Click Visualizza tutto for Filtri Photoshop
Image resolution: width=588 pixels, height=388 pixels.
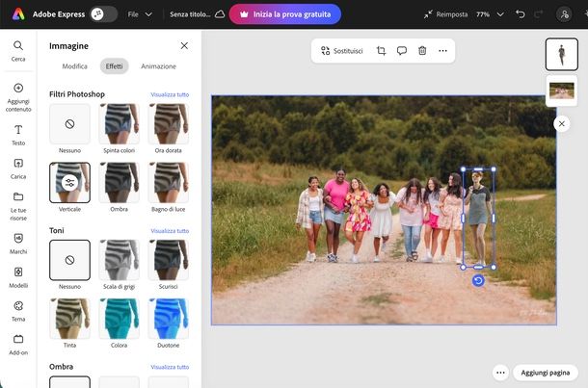(170, 94)
